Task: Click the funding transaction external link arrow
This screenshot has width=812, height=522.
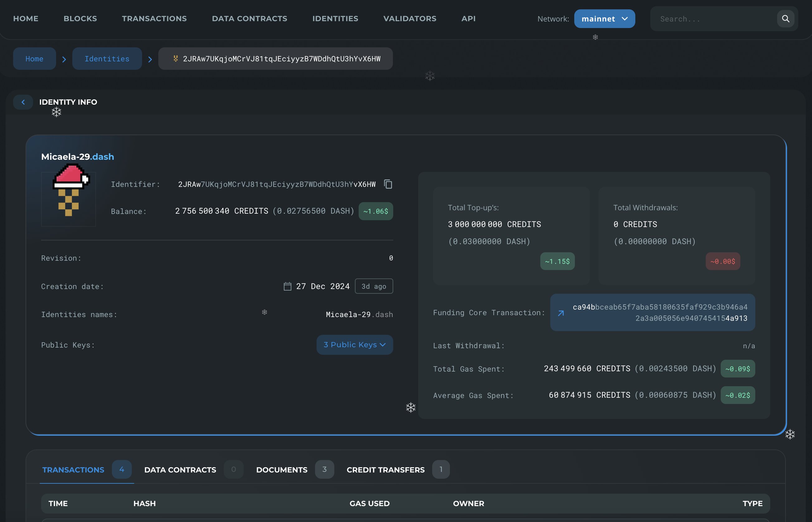Action: pyautogui.click(x=561, y=313)
